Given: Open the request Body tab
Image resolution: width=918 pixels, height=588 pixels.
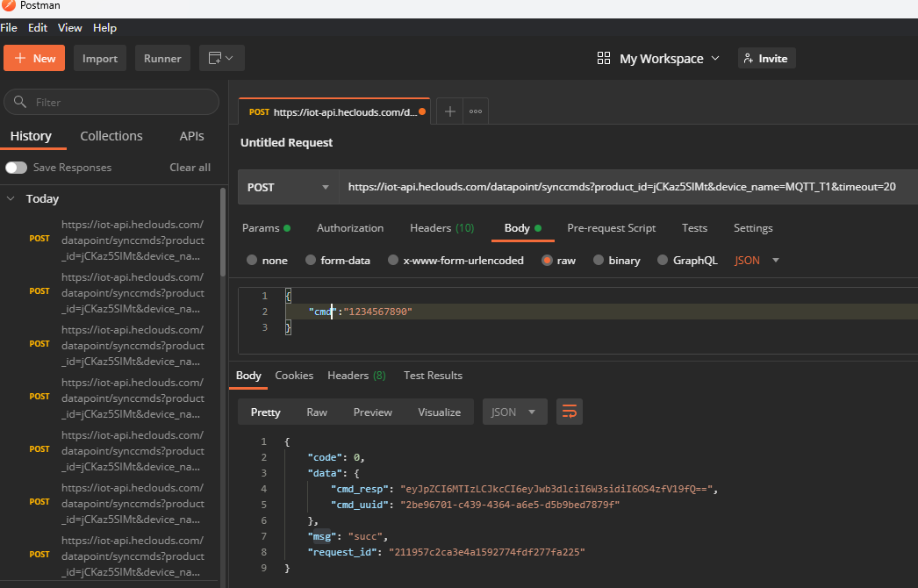Looking at the screenshot, I should point(522,228).
